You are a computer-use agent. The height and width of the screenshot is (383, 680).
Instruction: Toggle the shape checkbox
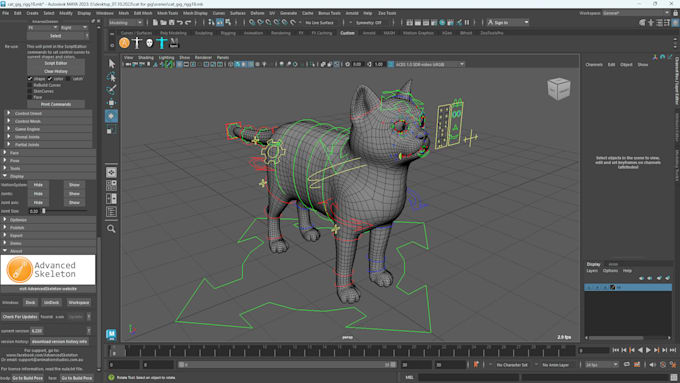point(30,79)
